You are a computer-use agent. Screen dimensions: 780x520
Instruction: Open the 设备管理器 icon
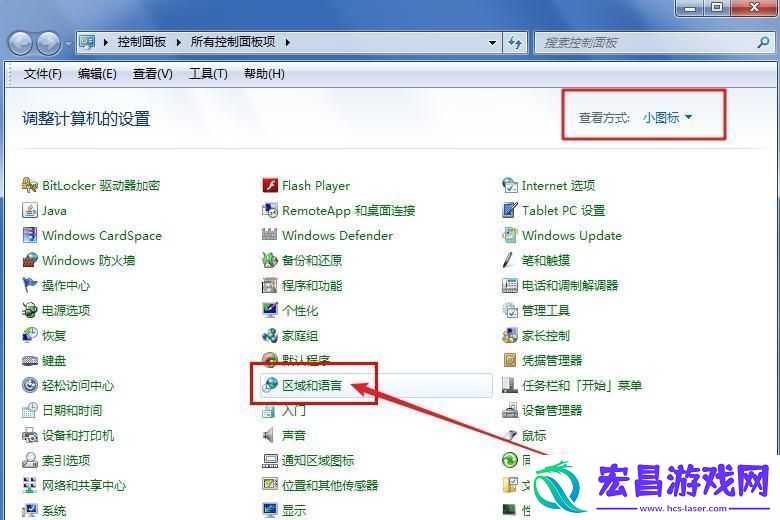point(509,411)
